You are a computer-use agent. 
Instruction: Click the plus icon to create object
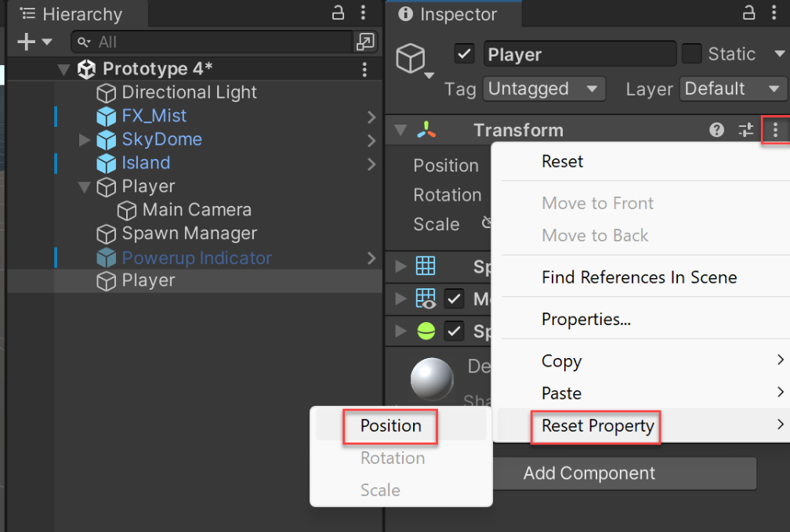tap(26, 42)
